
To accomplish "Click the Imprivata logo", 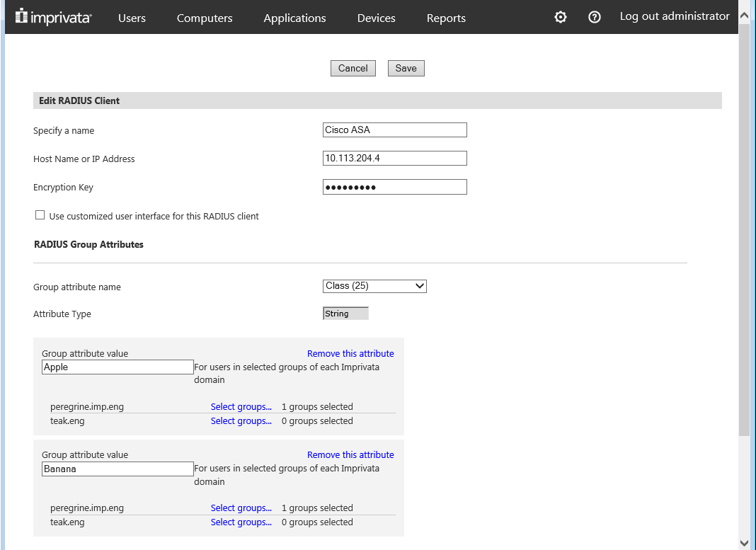I will coord(53,17).
